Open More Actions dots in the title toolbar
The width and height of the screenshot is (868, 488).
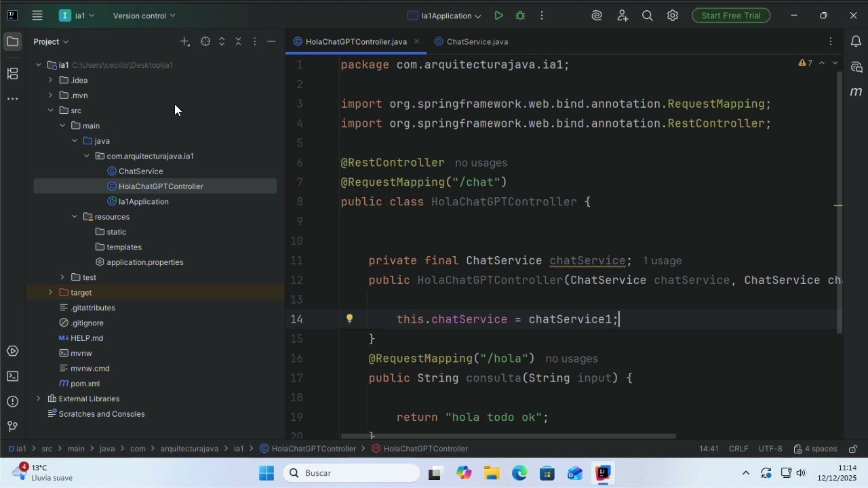click(541, 16)
